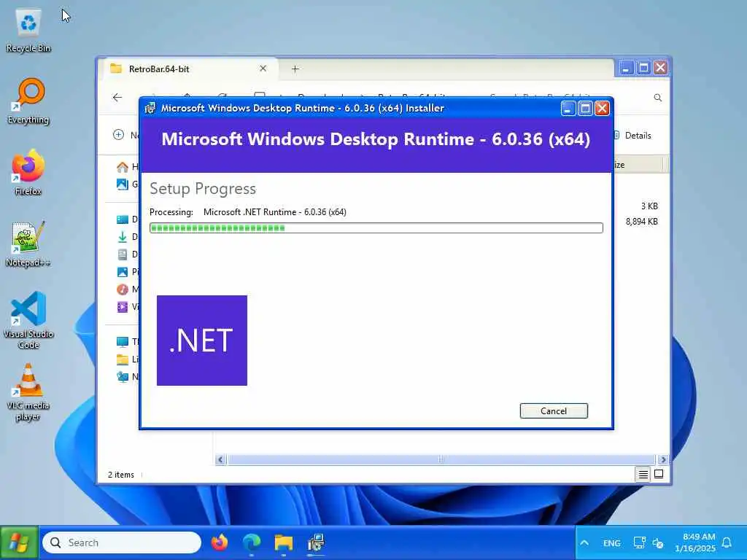Click the 3 KB file size cell
Image resolution: width=747 pixels, height=560 pixels.
click(x=649, y=206)
